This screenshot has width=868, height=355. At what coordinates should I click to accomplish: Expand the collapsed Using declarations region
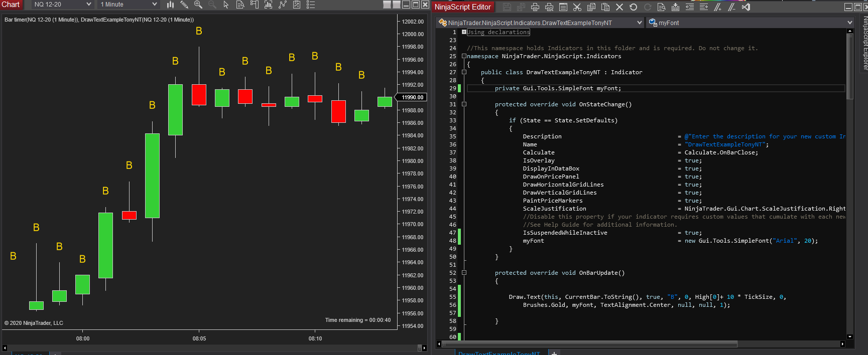tap(464, 32)
